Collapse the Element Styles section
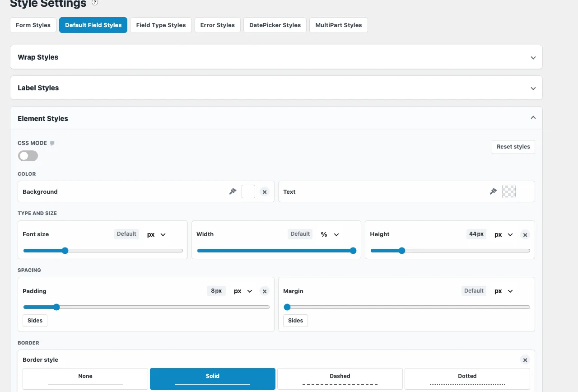The image size is (578, 392). 276,118
